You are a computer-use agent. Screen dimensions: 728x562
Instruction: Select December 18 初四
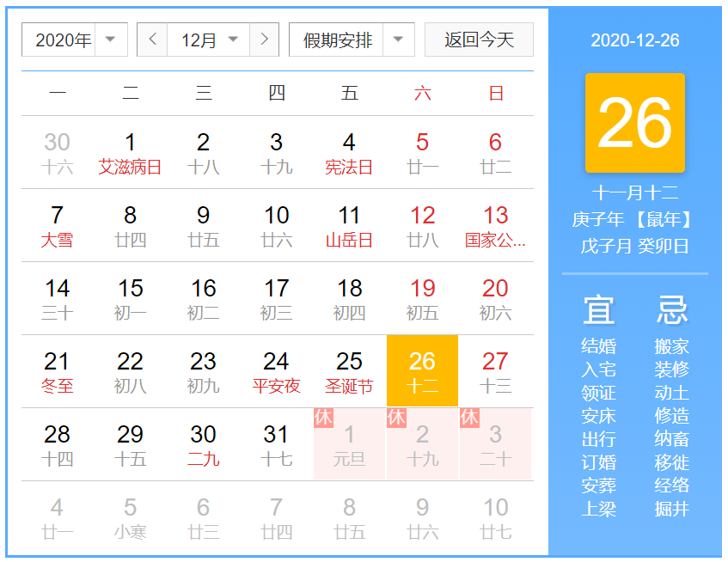tap(349, 299)
